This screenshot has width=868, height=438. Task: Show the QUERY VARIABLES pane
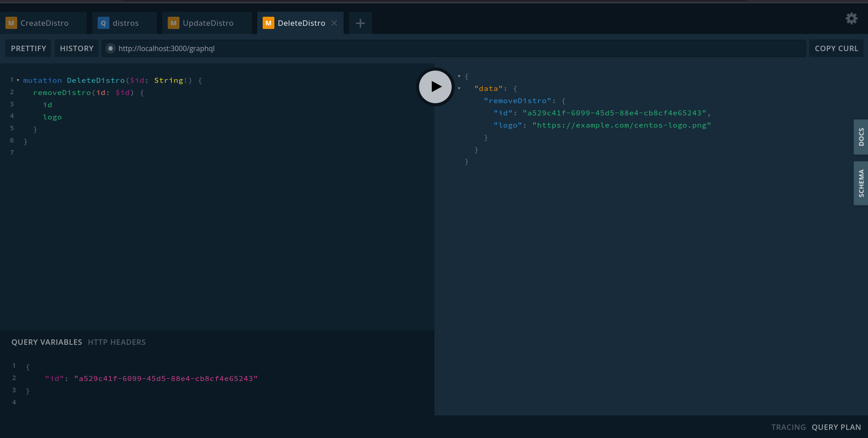coord(47,342)
